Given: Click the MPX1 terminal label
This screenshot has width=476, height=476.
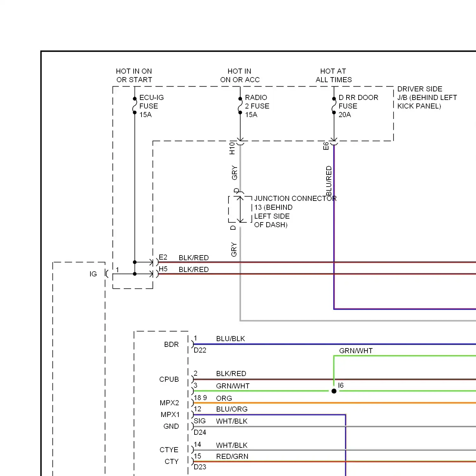Looking at the screenshot, I should point(170,414).
